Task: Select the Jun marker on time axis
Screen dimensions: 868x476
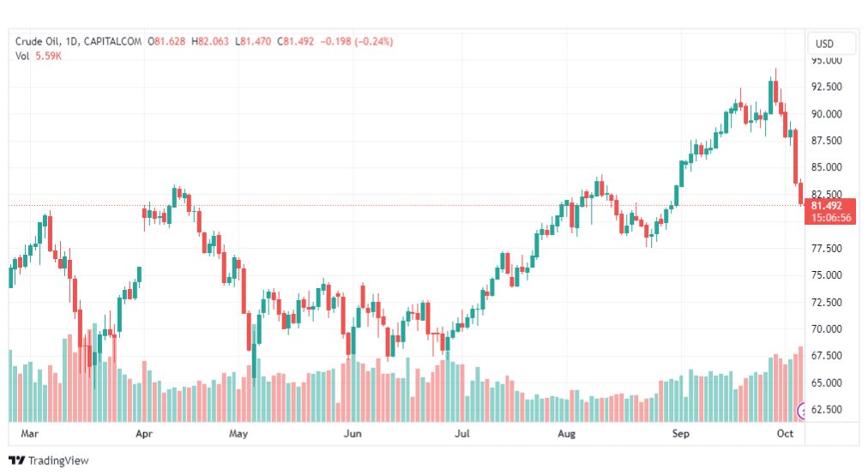Action: coord(351,434)
